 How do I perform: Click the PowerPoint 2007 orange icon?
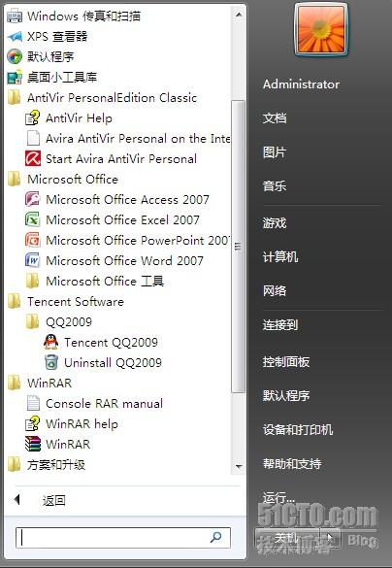coord(33,240)
